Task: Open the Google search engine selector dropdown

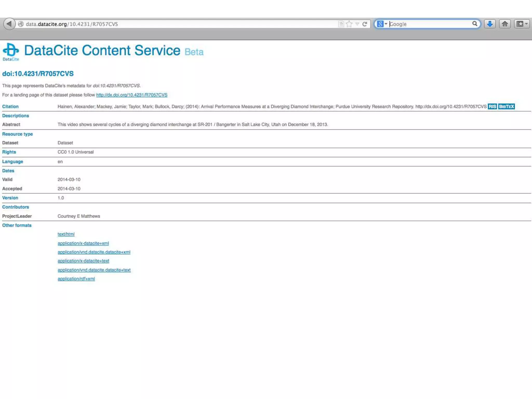Action: click(x=382, y=24)
